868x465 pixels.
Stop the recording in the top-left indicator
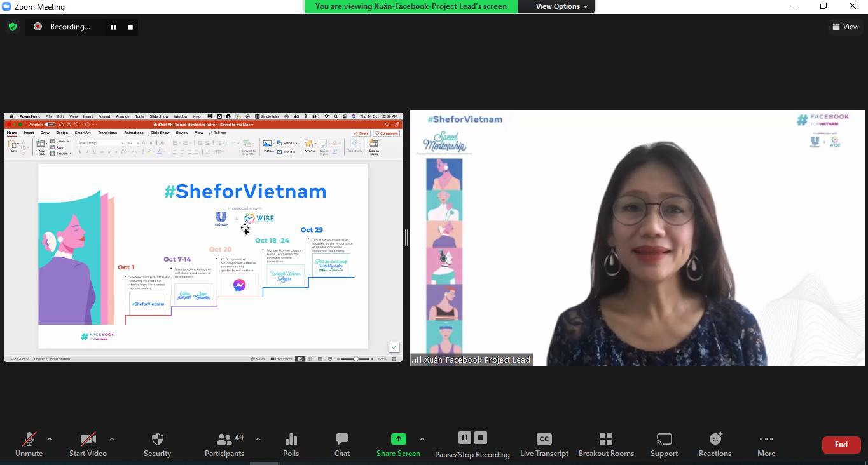coord(130,27)
